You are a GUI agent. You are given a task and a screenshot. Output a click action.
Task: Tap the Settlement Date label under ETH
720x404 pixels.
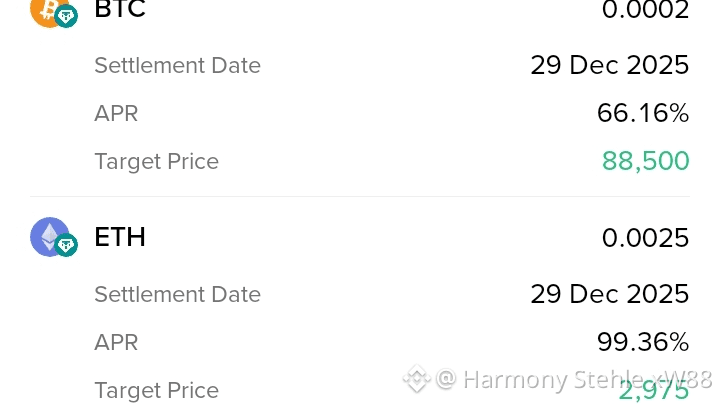point(177,294)
